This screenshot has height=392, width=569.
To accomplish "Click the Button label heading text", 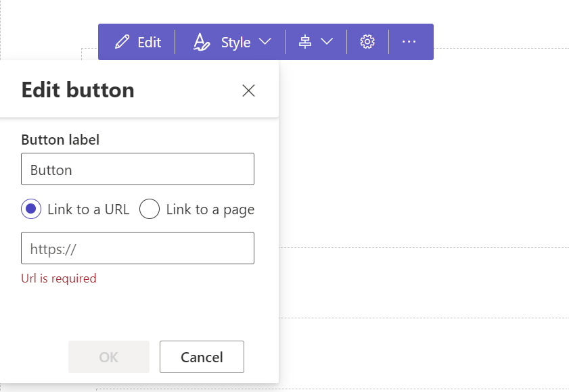I will pyautogui.click(x=60, y=140).
